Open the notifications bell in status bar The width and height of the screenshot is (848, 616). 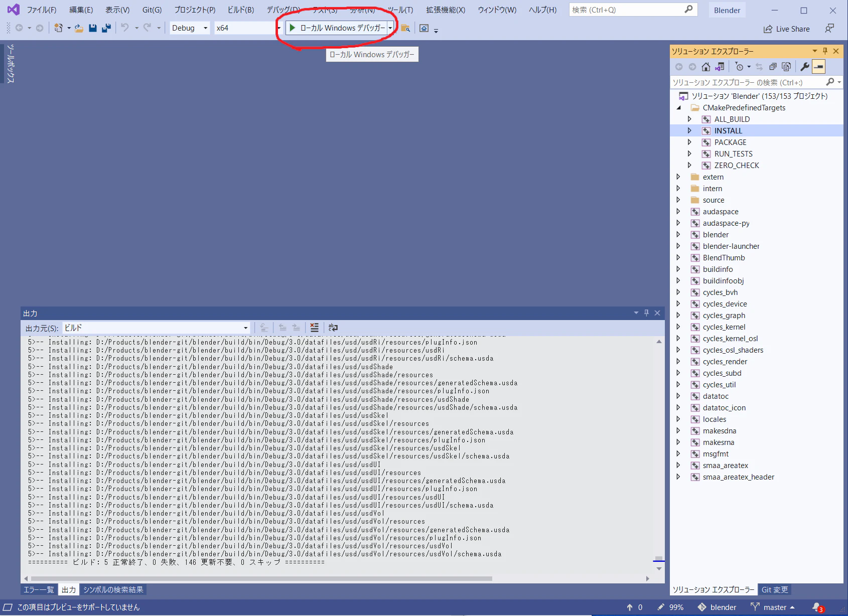(817, 607)
